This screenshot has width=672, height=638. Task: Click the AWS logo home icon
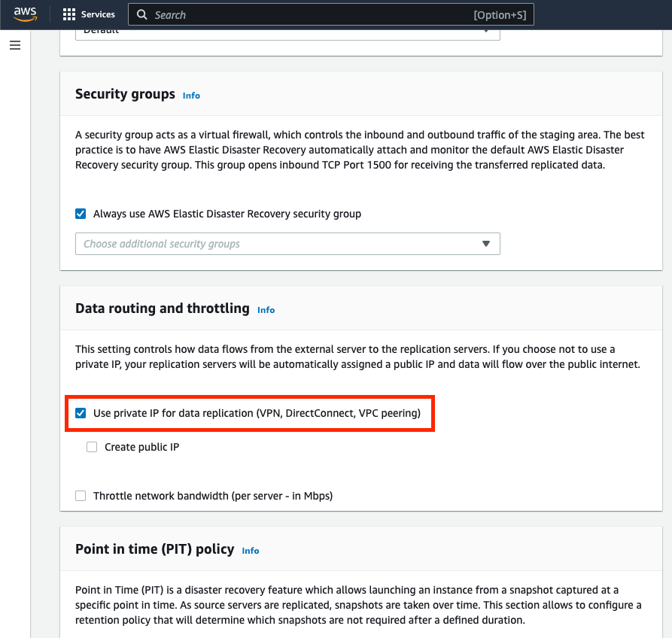pyautogui.click(x=26, y=14)
